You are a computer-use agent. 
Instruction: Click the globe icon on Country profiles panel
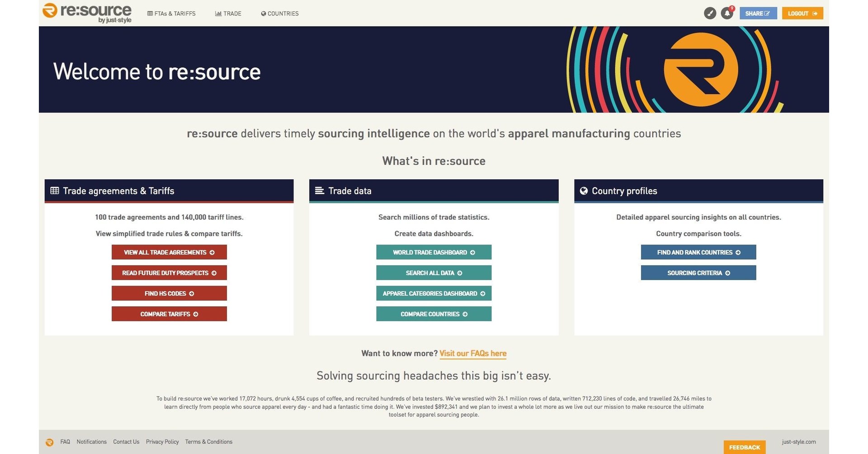pos(583,191)
